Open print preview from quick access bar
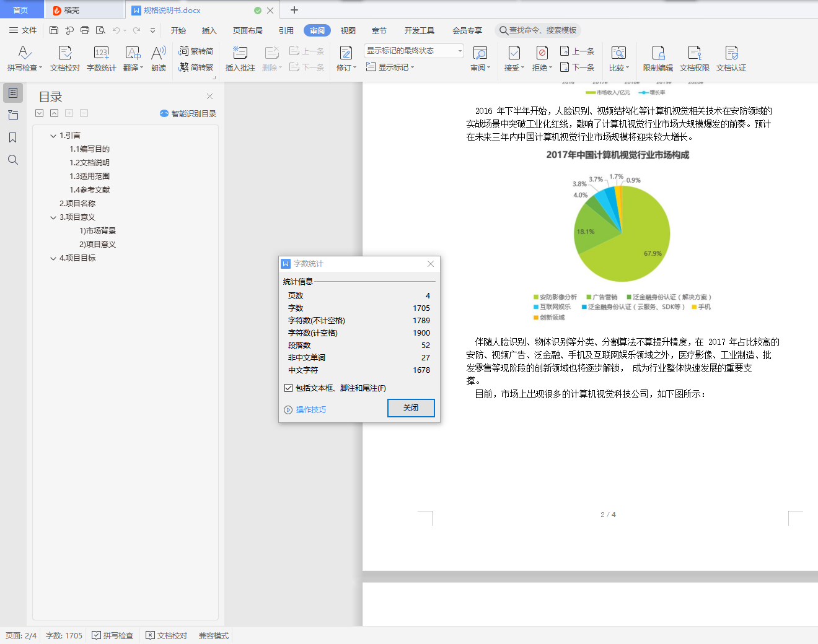 pos(100,30)
